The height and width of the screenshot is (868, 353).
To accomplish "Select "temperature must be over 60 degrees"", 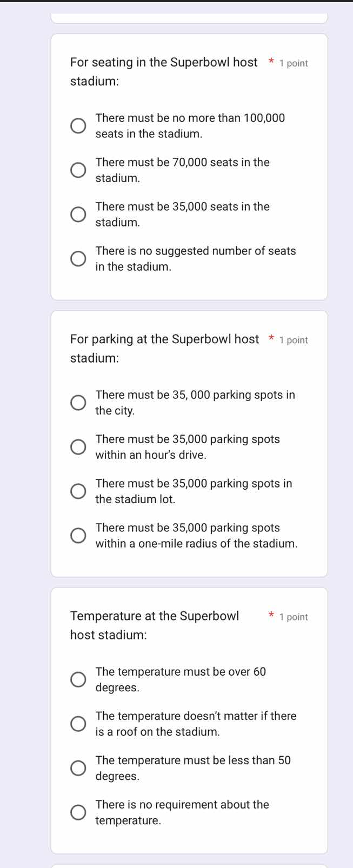I will pyautogui.click(x=78, y=679).
